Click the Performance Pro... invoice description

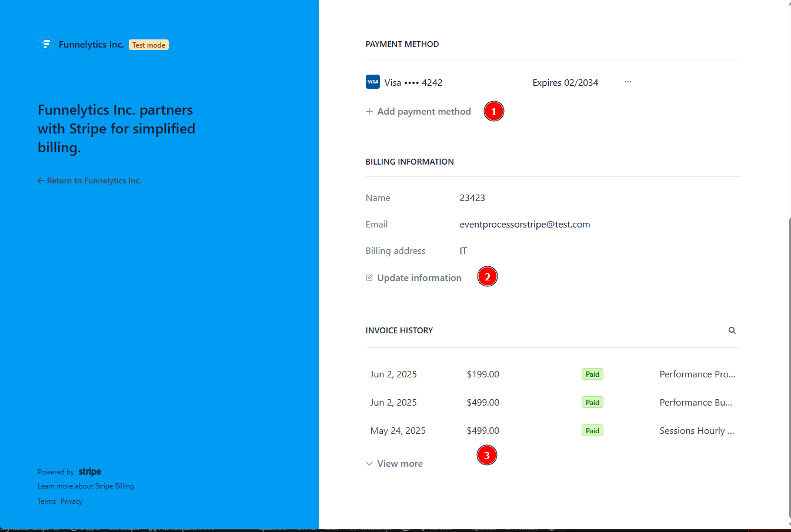pos(697,374)
